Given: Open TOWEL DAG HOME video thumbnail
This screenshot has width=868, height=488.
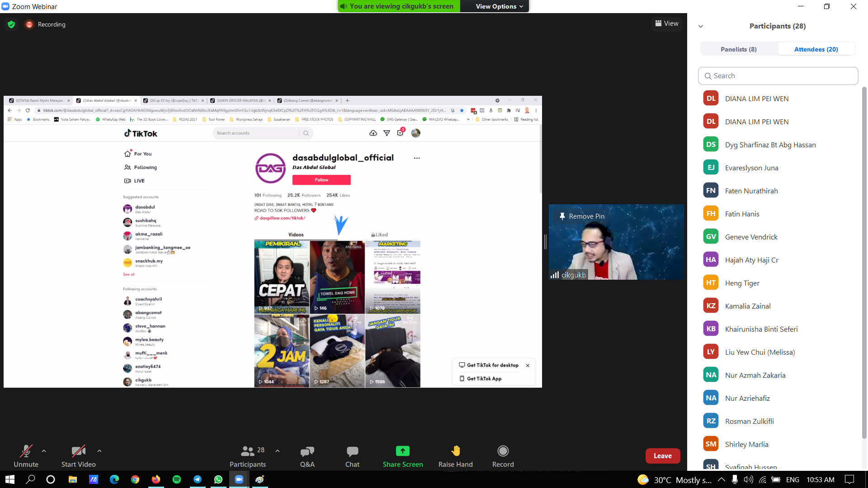Looking at the screenshot, I should point(337,277).
